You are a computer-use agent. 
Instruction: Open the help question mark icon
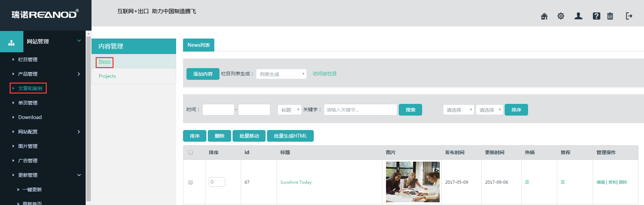(597, 16)
